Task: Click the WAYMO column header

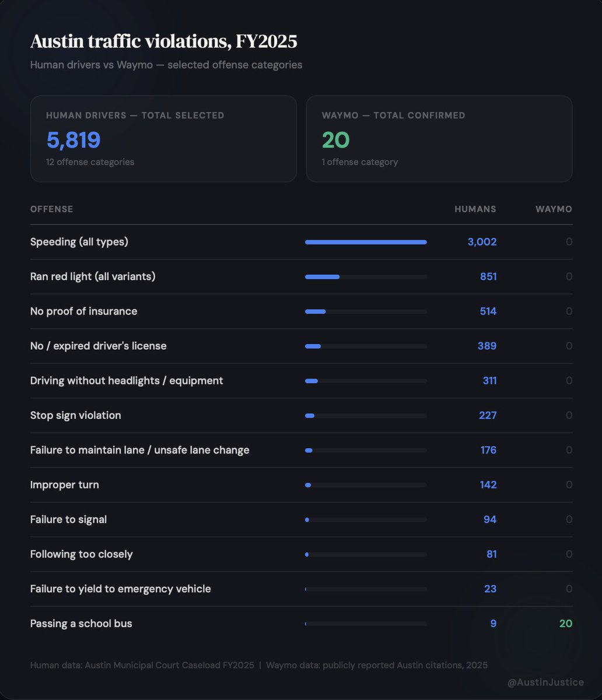Action: pos(554,209)
